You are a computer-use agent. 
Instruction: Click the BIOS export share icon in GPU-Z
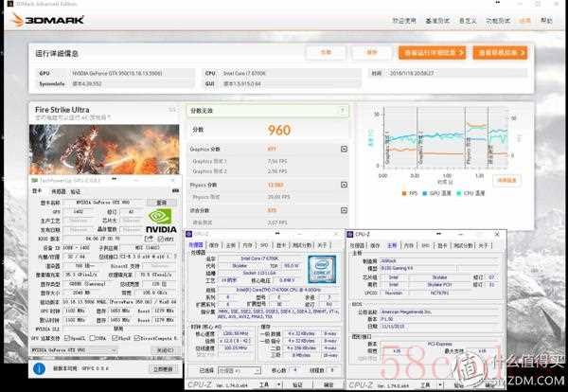click(x=149, y=239)
